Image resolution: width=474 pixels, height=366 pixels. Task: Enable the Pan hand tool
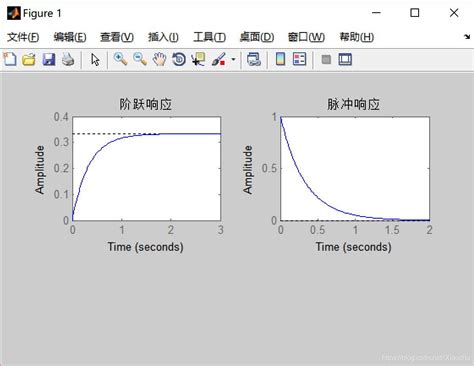point(160,60)
